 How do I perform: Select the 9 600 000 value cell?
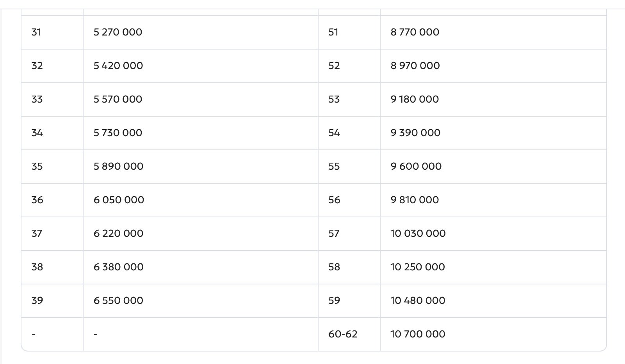(x=416, y=166)
